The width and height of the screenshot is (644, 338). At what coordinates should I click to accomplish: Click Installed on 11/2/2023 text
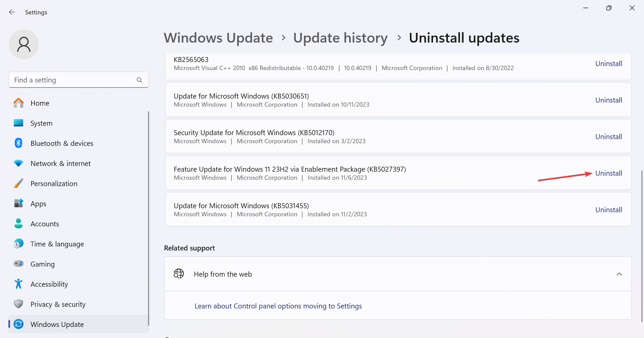coord(337,214)
